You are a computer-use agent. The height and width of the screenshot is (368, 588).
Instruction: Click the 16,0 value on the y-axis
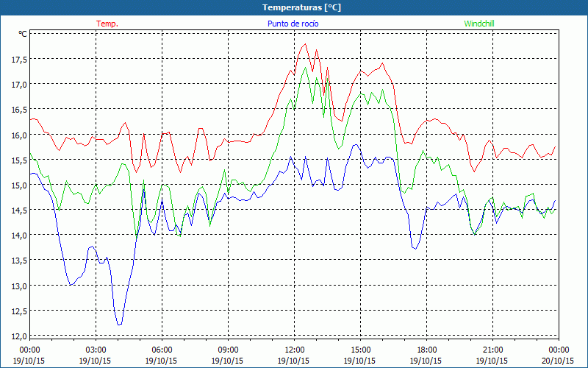pos(19,135)
